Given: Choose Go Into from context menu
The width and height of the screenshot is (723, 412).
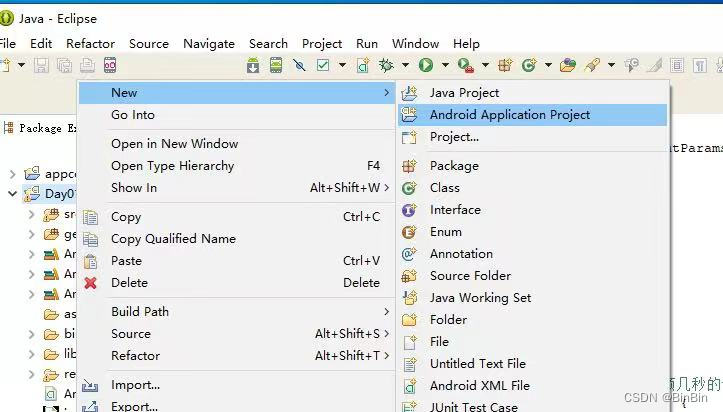Looking at the screenshot, I should click(x=237, y=115).
